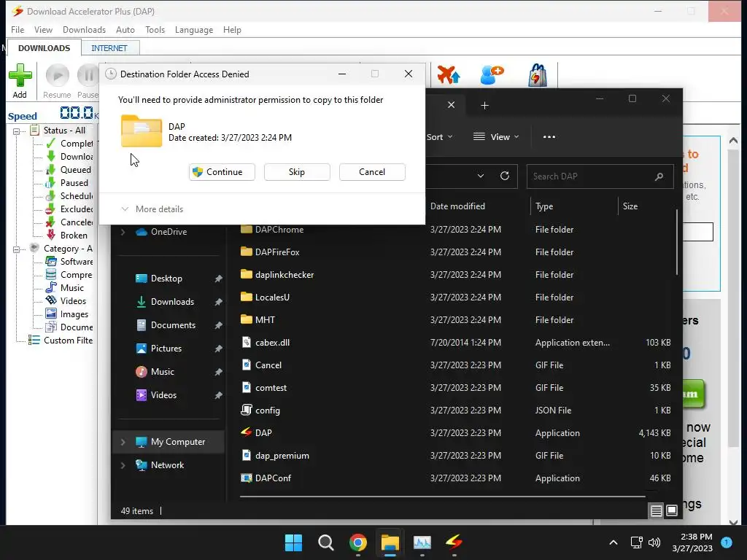This screenshot has height=560, width=747.
Task: Sort by Date modified column header
Action: click(x=457, y=206)
